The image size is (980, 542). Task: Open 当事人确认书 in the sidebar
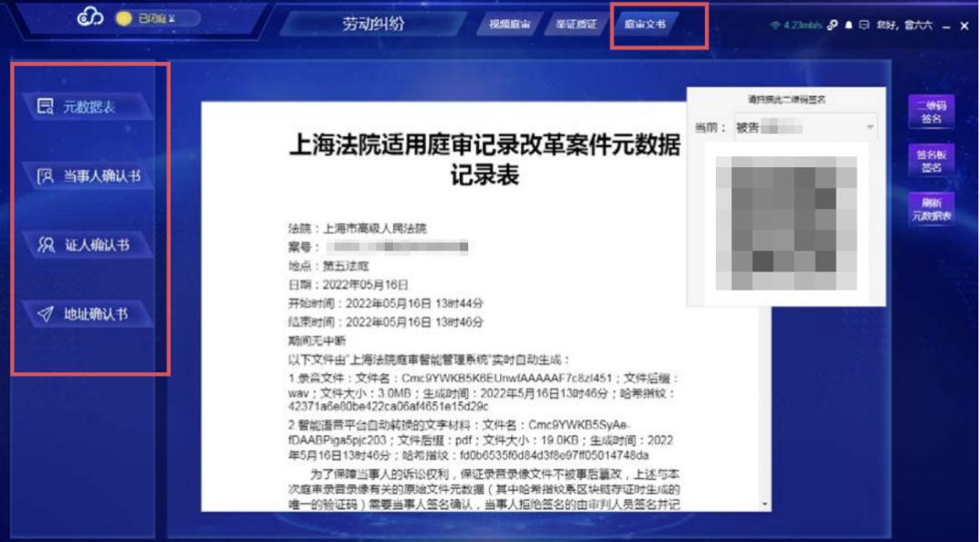(87, 175)
